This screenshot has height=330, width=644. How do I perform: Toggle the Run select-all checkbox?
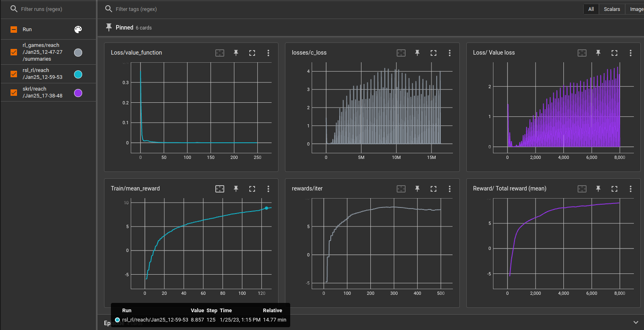click(14, 30)
